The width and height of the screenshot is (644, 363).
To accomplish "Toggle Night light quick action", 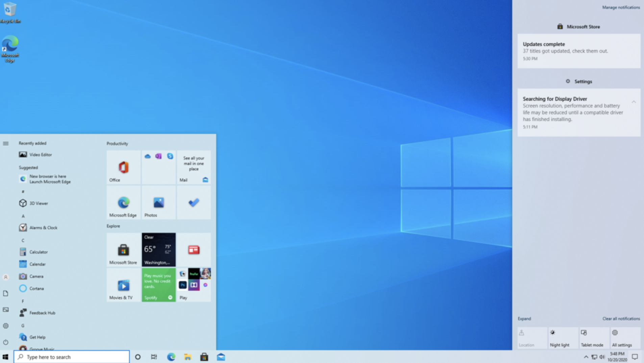I will pos(563,338).
